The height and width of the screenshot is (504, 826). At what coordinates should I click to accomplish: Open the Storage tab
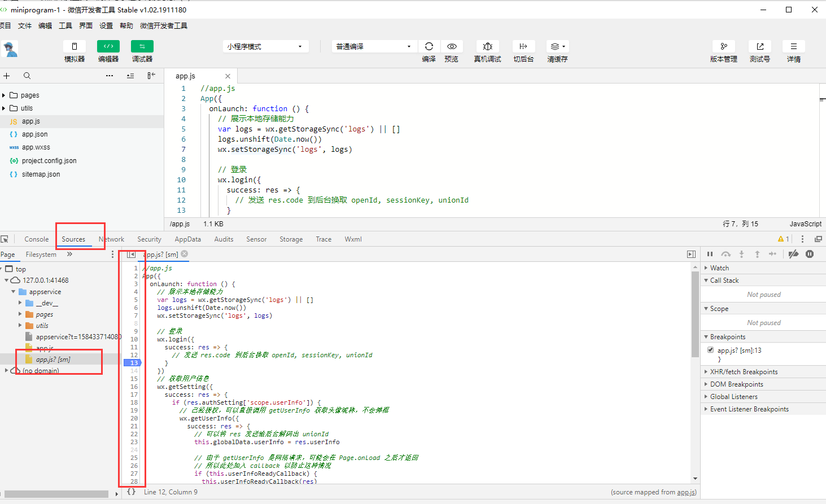[291, 239]
